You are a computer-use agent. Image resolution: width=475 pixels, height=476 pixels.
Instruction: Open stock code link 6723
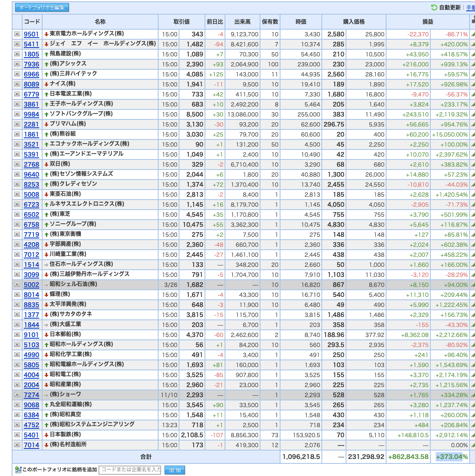click(x=31, y=205)
